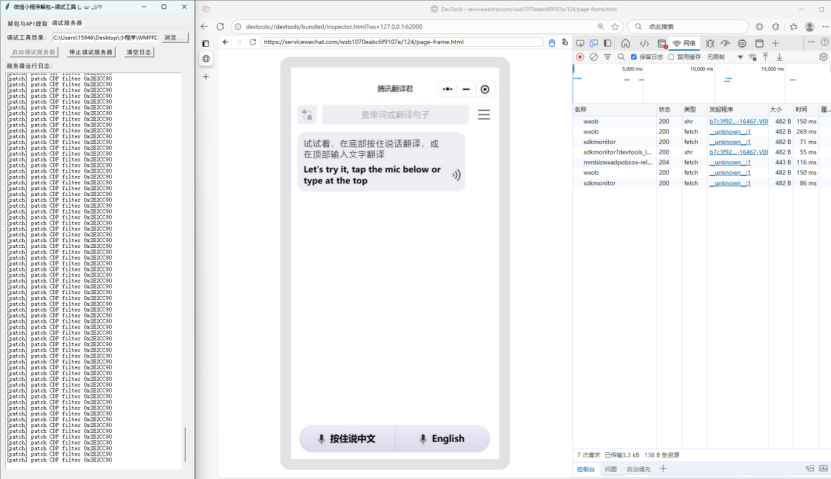831x479 pixels.
Task: Click 停止调试服务器 stop server button
Action: (x=91, y=52)
